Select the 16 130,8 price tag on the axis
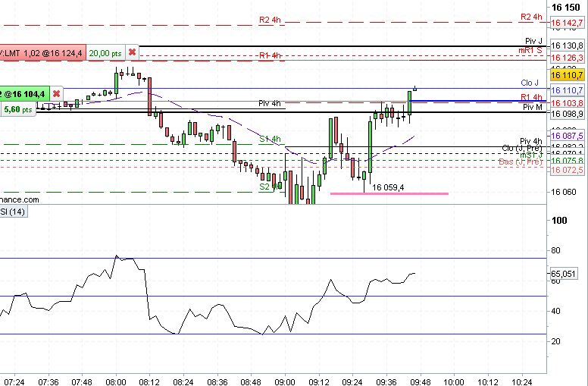The width and height of the screenshot is (588, 386). (x=568, y=46)
